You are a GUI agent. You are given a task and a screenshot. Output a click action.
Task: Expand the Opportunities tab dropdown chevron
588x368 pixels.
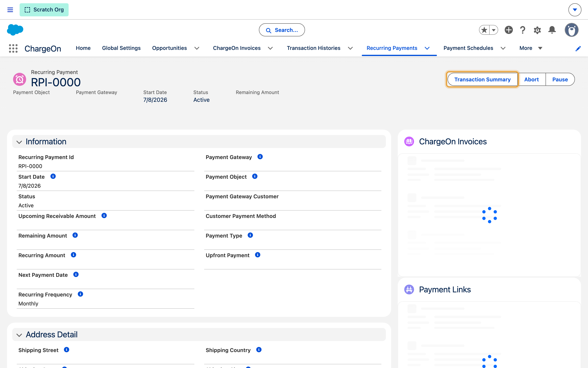(x=197, y=48)
